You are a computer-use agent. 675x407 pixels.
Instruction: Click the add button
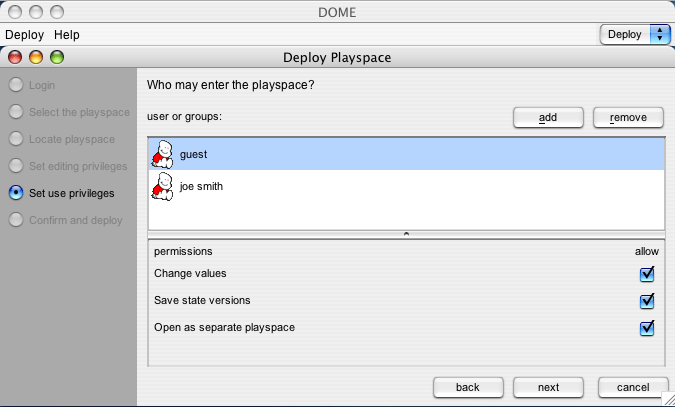coord(548,118)
